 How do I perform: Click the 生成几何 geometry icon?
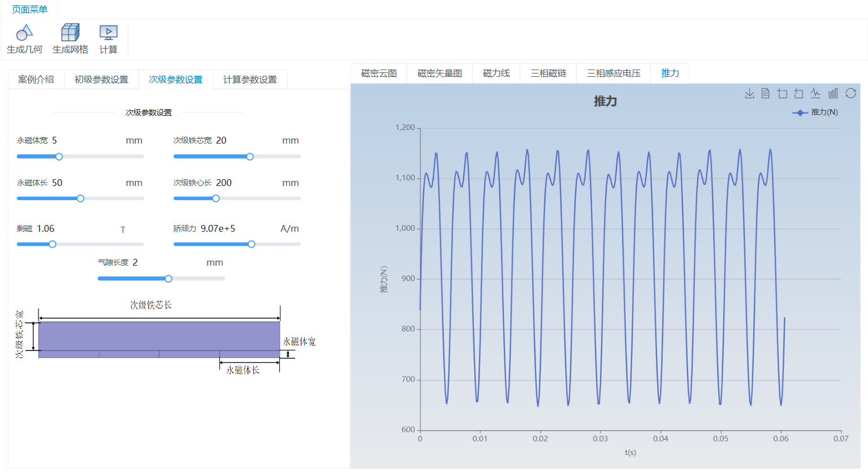click(24, 33)
